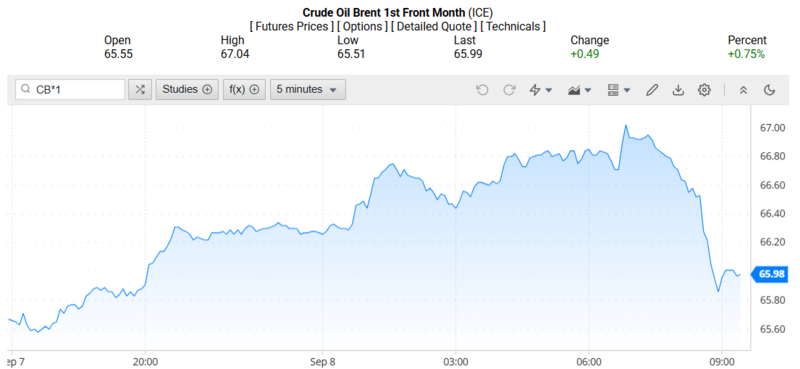Open the Options link
The width and height of the screenshot is (800, 369).
pyautogui.click(x=362, y=26)
